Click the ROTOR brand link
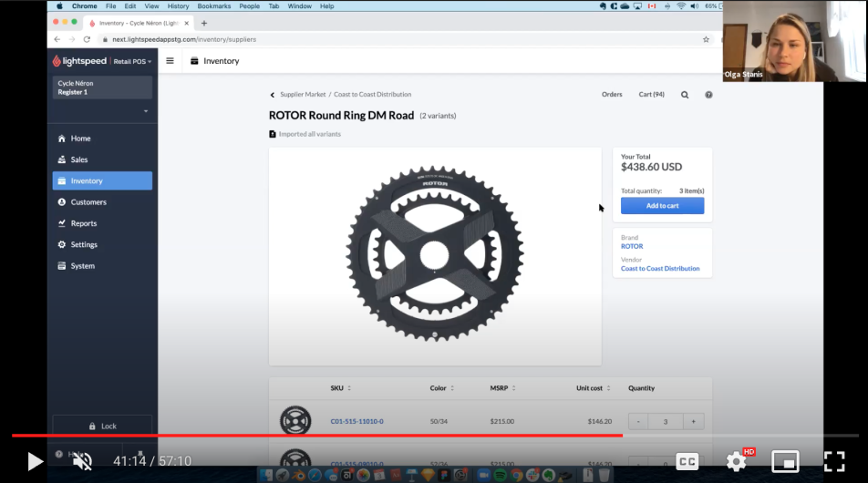The image size is (868, 483). click(632, 247)
